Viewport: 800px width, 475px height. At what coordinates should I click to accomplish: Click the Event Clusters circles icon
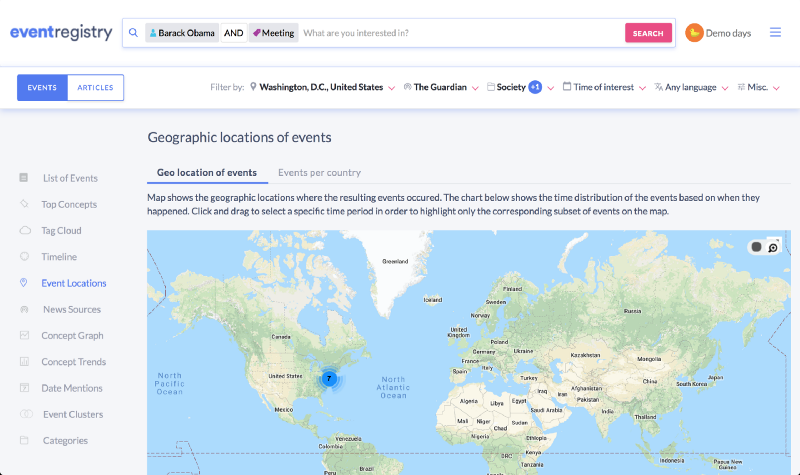[x=26, y=414]
